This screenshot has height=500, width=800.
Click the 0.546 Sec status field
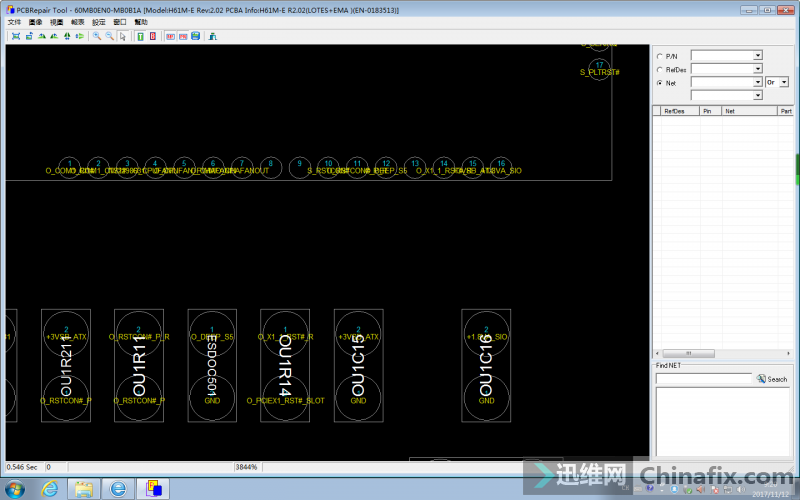click(x=24, y=467)
